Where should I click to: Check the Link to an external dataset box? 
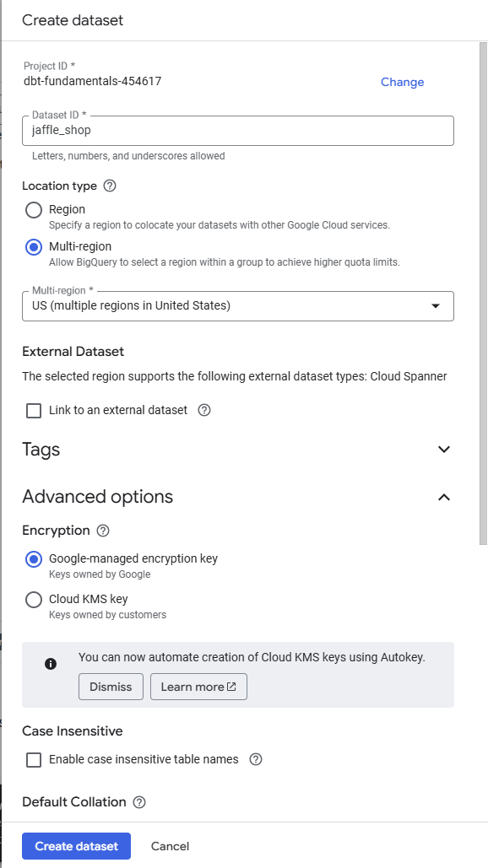(34, 411)
